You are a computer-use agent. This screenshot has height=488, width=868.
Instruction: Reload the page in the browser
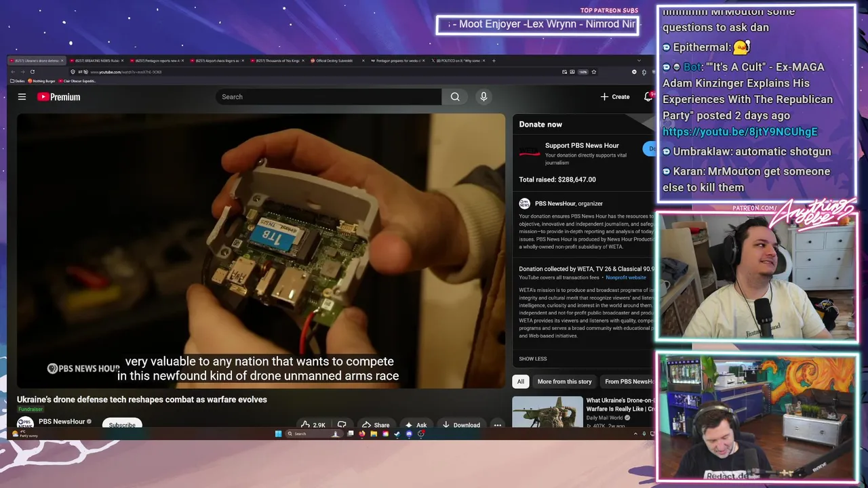pyautogui.click(x=32, y=72)
